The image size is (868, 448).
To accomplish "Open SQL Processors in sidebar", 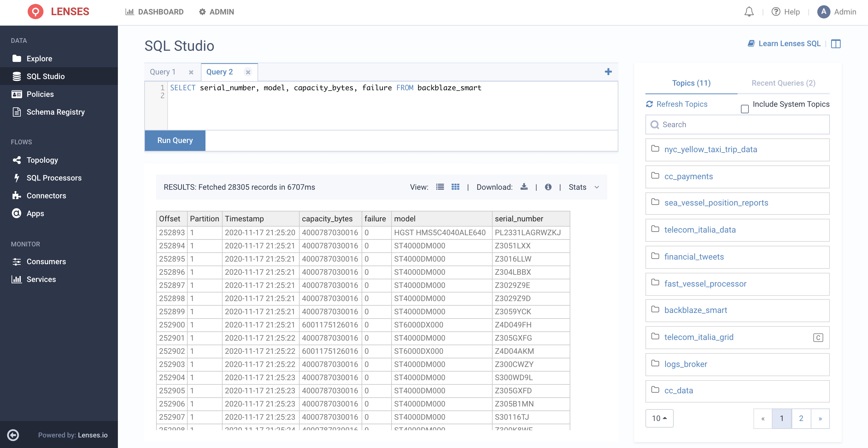I will (x=54, y=178).
